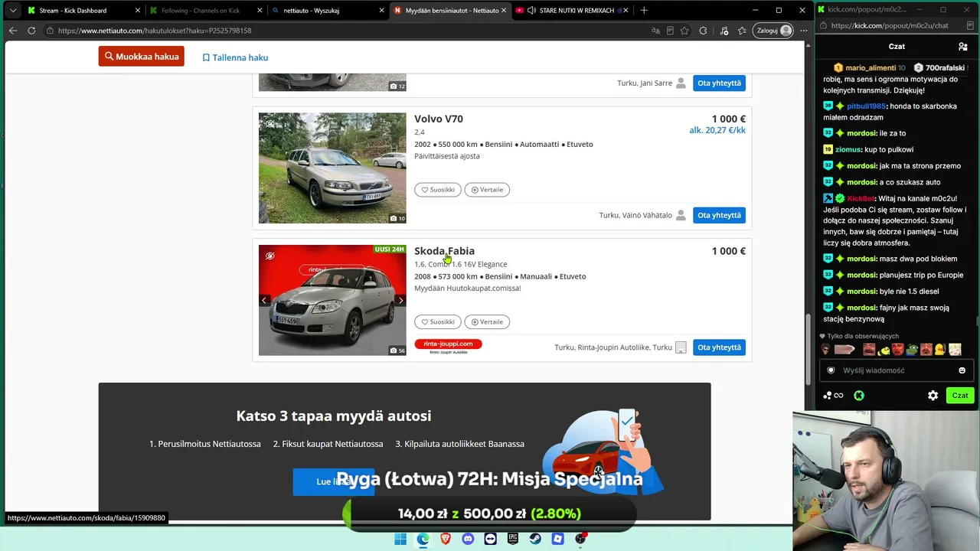Click Jani Sarre seller profile icon

pyautogui.click(x=681, y=83)
